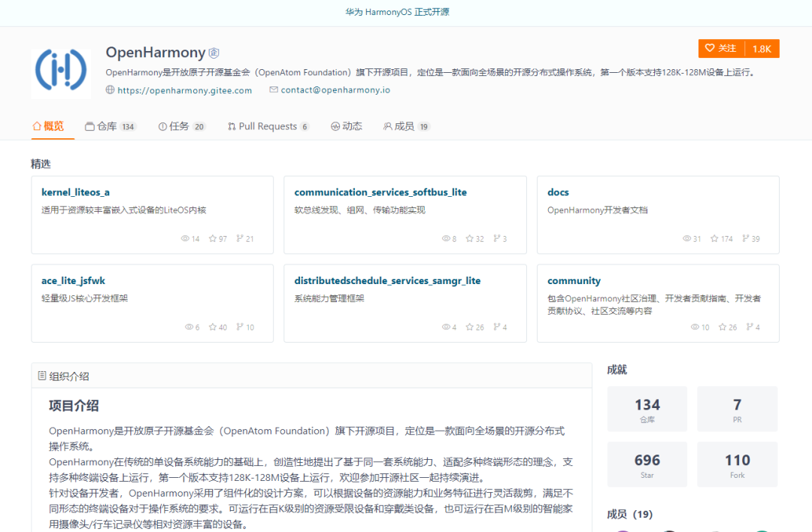Click the description 系统能力管理框架
The image size is (812, 532).
click(329, 298)
